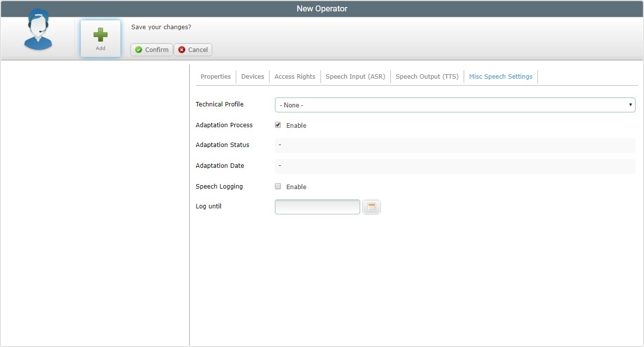Confirm saving the changes

pyautogui.click(x=152, y=50)
